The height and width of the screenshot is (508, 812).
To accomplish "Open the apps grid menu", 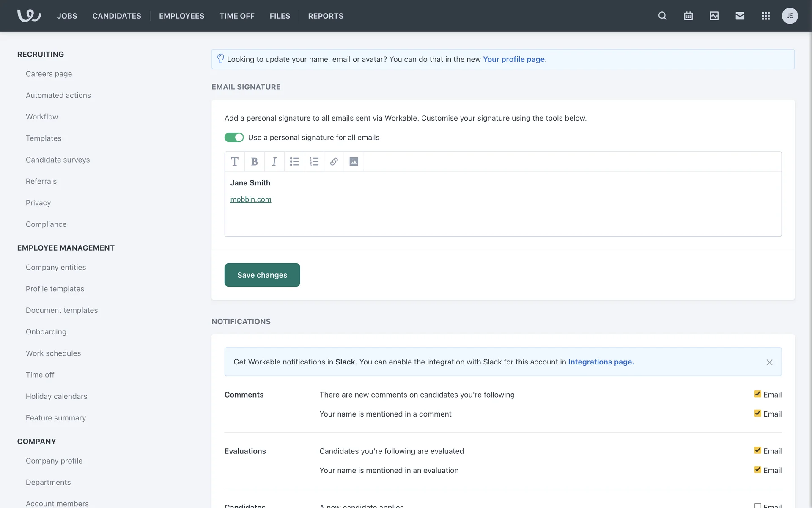I will click(x=765, y=16).
